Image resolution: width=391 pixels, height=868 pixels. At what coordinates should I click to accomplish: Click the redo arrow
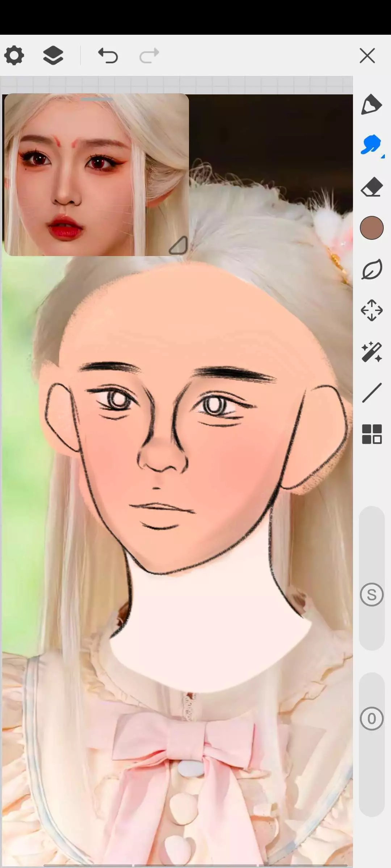[x=149, y=56]
